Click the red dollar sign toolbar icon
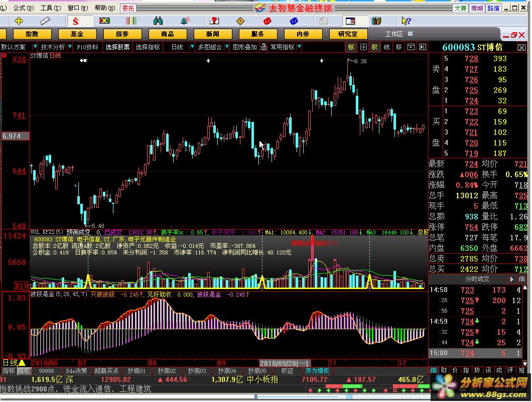 pyautogui.click(x=76, y=22)
